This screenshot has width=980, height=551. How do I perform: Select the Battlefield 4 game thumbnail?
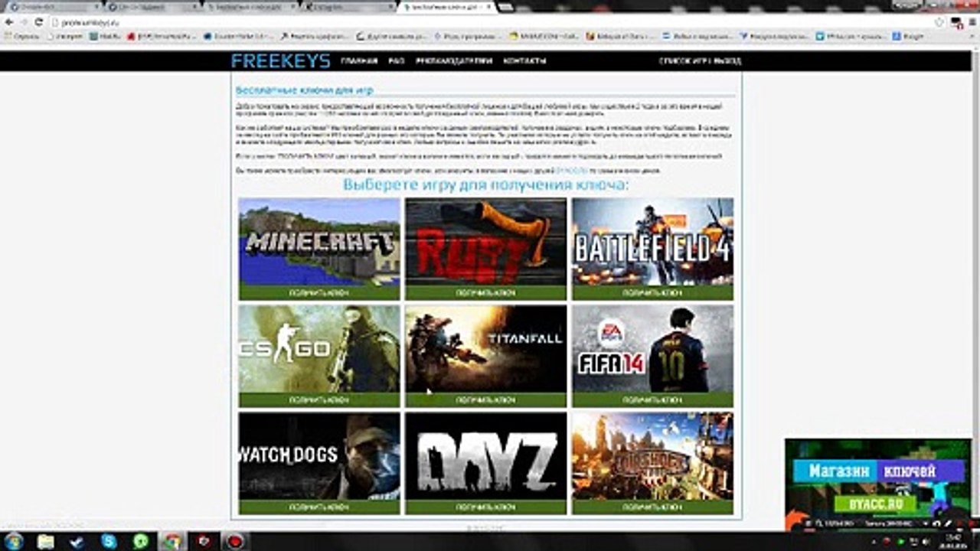click(x=653, y=242)
